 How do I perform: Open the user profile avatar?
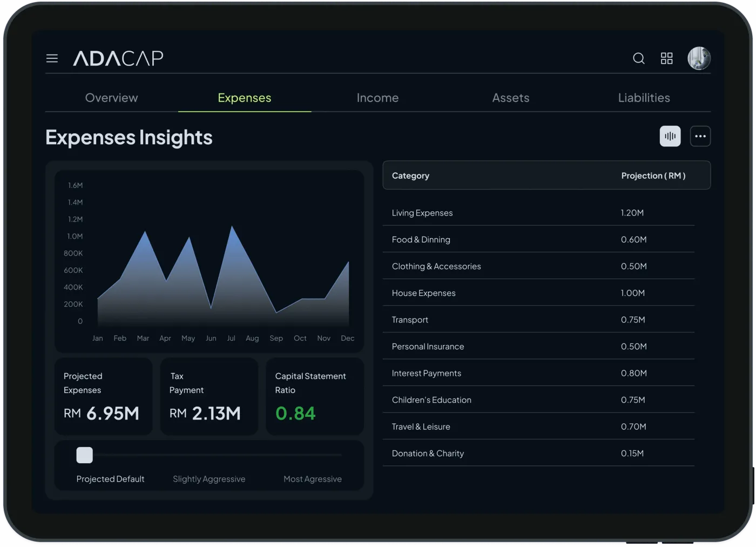pyautogui.click(x=699, y=58)
